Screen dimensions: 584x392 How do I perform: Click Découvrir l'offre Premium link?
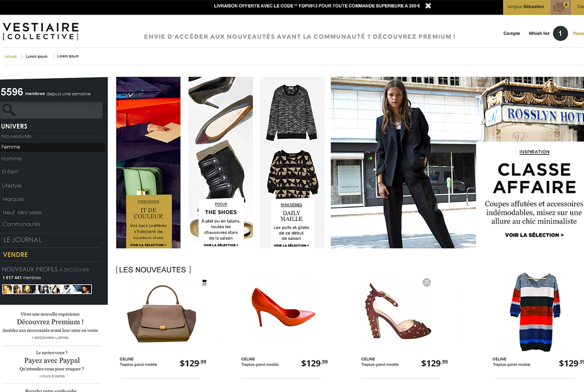(50, 338)
